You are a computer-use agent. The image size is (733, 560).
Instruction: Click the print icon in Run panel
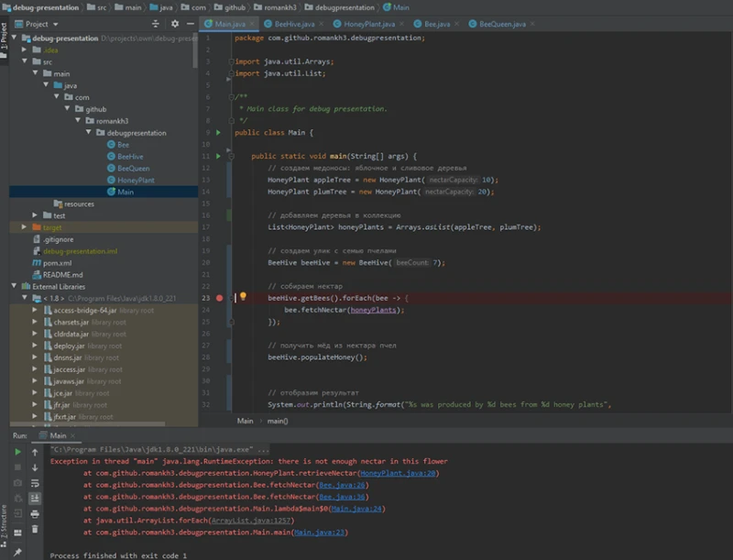pyautogui.click(x=34, y=513)
